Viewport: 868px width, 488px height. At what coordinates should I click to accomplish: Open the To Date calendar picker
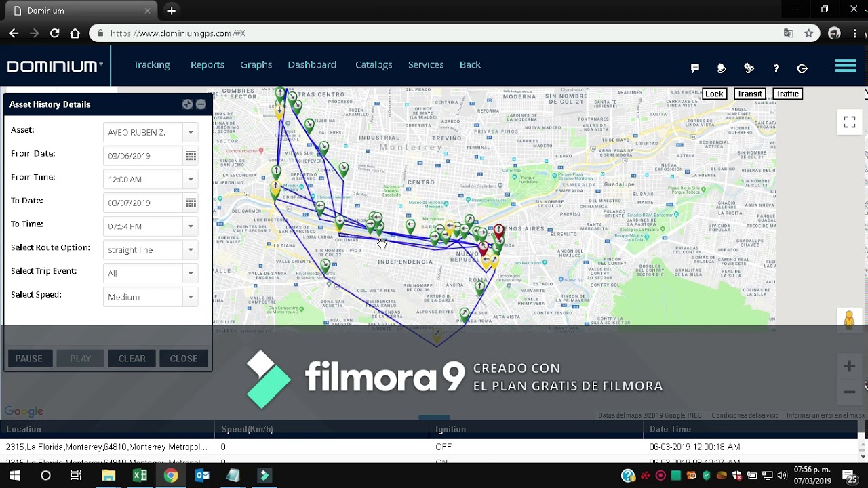tap(191, 203)
